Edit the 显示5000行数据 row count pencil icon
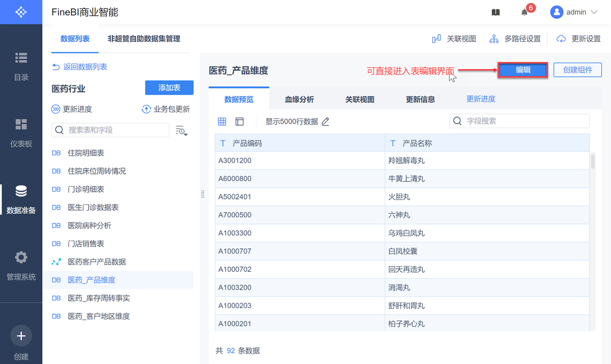 (x=325, y=122)
